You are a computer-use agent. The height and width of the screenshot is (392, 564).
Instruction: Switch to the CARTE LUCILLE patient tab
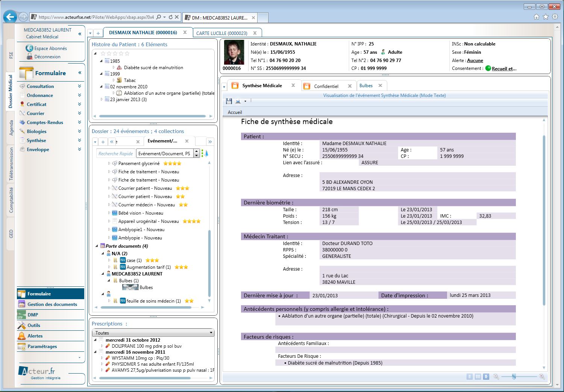pos(221,33)
